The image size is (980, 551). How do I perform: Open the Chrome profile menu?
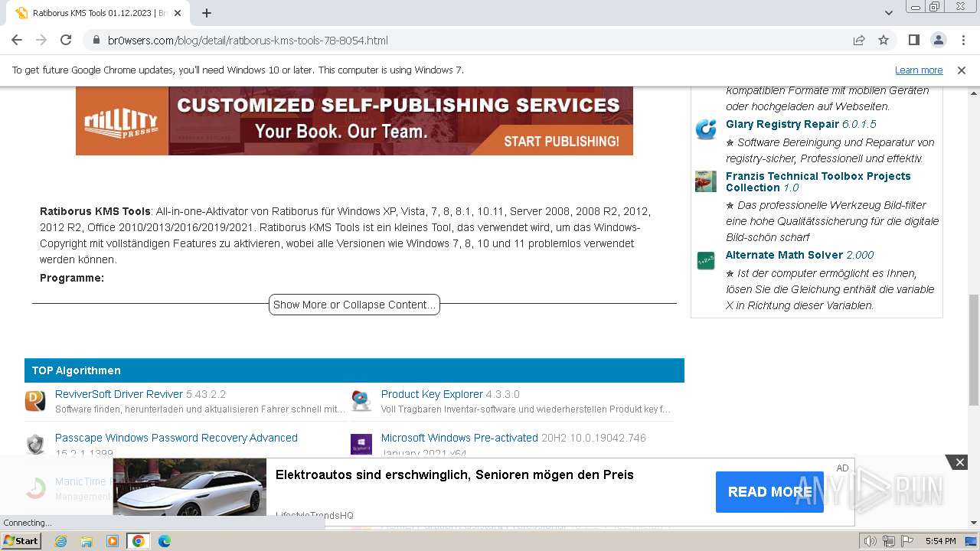(939, 40)
